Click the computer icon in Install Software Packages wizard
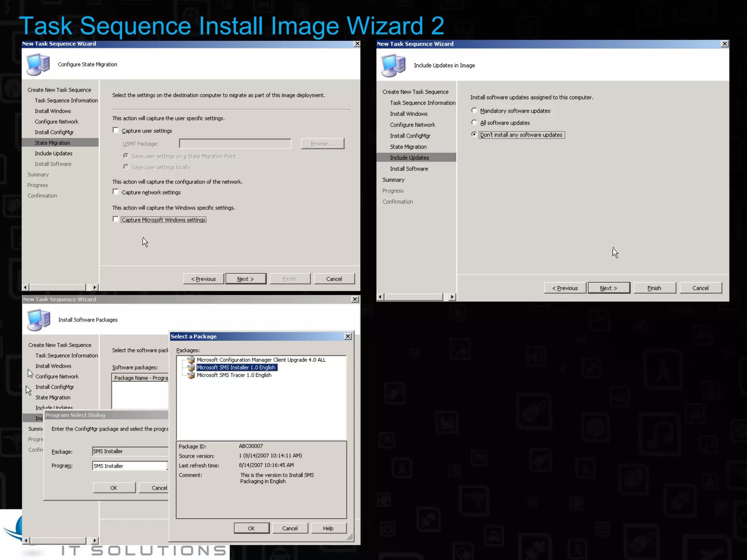 click(39, 320)
